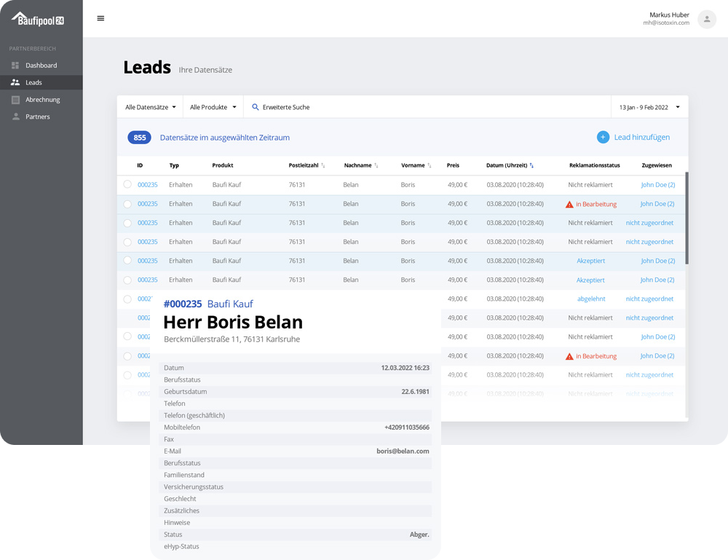Screen dimensions: 728x560
Task: Click the Produkt column header
Action: click(222, 165)
